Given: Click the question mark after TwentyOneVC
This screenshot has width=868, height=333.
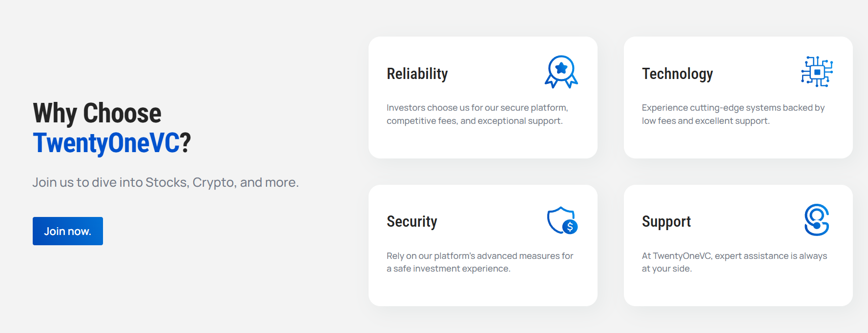Looking at the screenshot, I should point(186,143).
